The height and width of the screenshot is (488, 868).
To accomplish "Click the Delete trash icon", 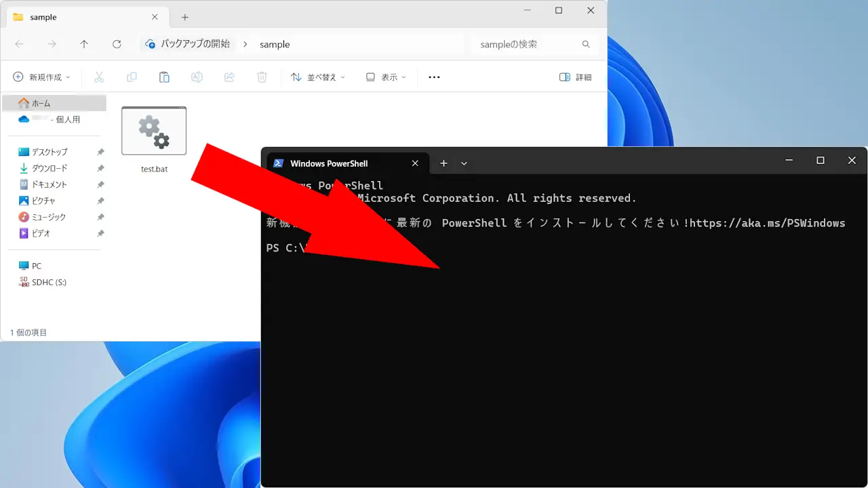I will [x=262, y=77].
